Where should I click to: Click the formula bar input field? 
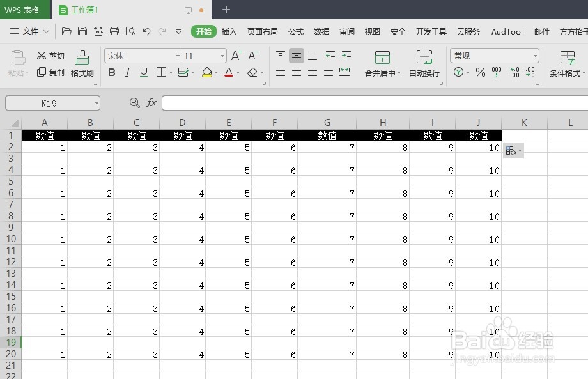point(375,103)
